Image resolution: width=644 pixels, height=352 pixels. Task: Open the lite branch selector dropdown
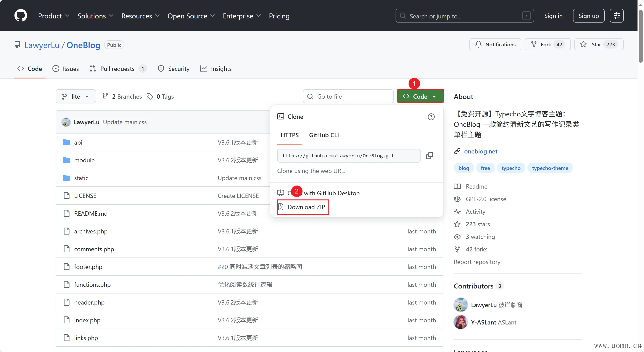coord(76,96)
